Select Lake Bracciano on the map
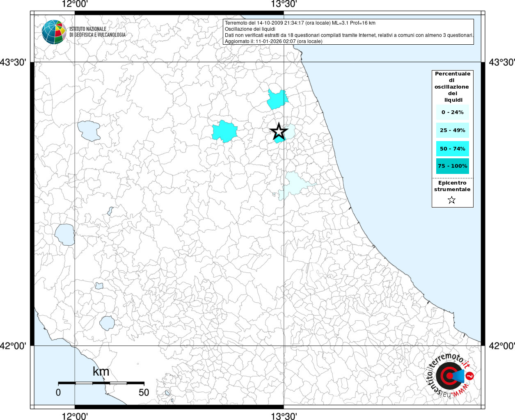515x420 pixels. pyautogui.click(x=107, y=323)
